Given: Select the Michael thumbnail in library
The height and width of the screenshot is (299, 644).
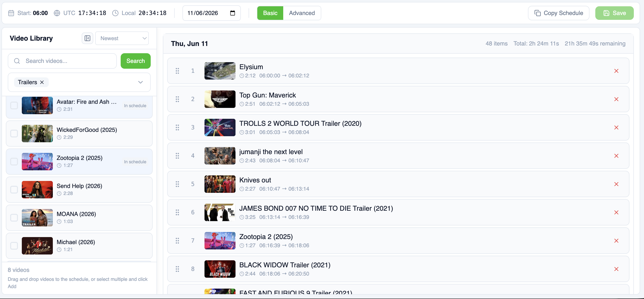Looking at the screenshot, I should [37, 246].
